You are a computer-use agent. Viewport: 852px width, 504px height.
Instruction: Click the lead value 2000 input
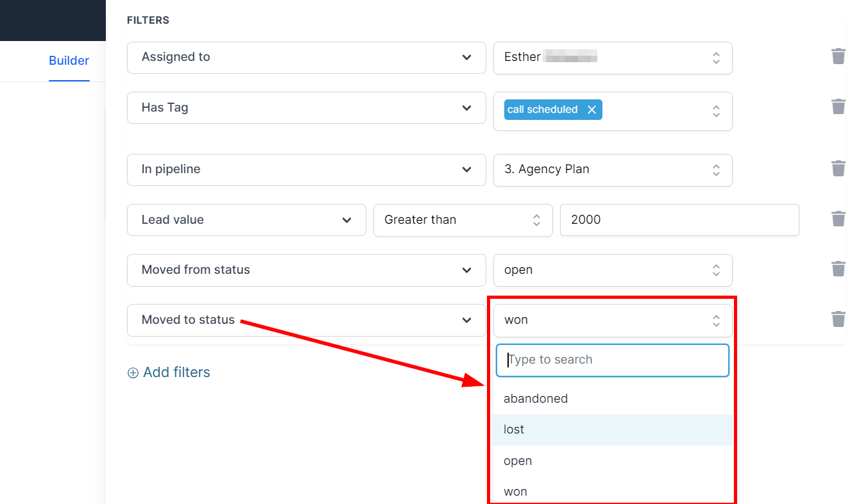coord(679,220)
